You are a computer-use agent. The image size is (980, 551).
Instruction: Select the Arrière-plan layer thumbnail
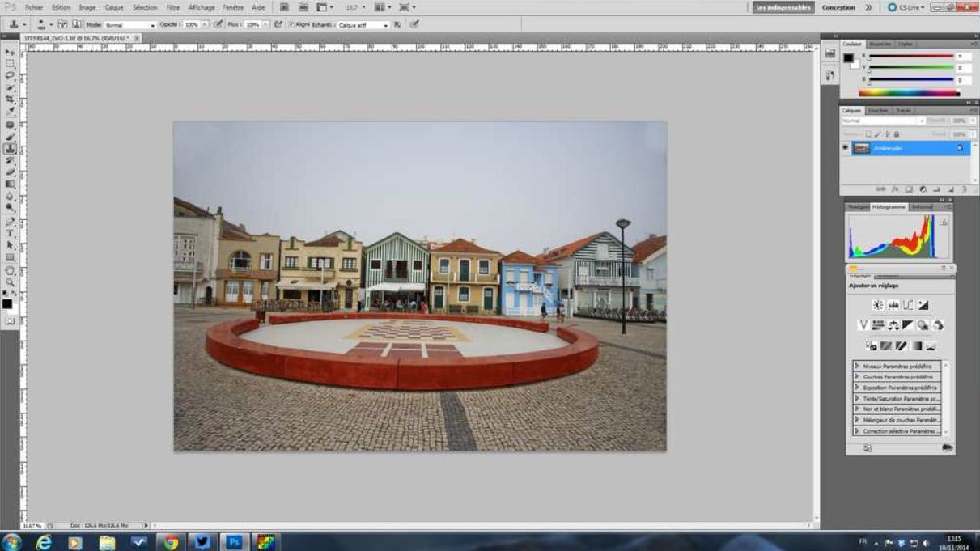click(861, 148)
